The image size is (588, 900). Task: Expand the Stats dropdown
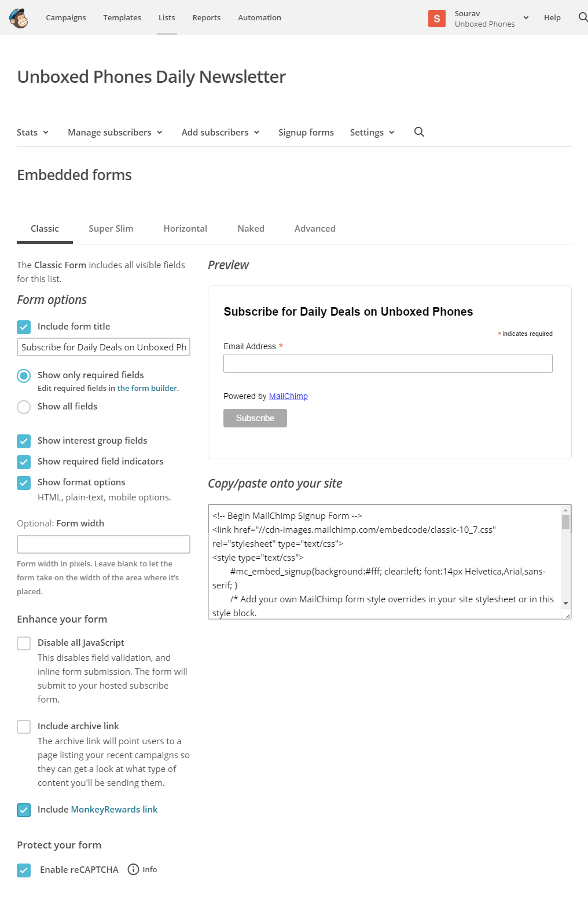pos(32,132)
